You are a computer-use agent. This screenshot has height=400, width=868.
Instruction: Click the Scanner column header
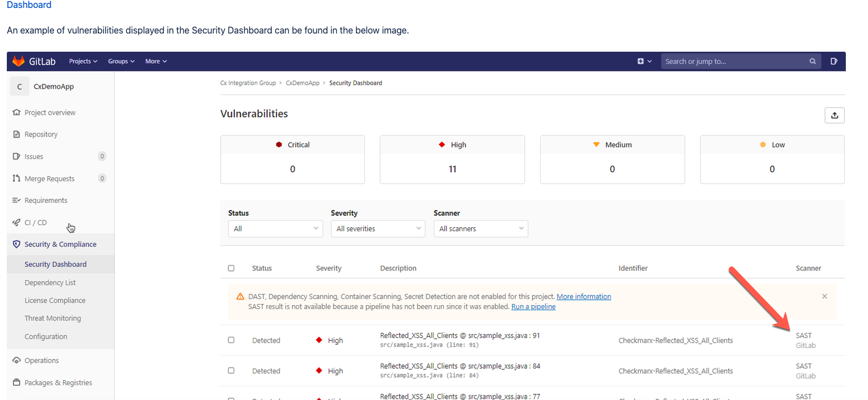[x=808, y=268]
